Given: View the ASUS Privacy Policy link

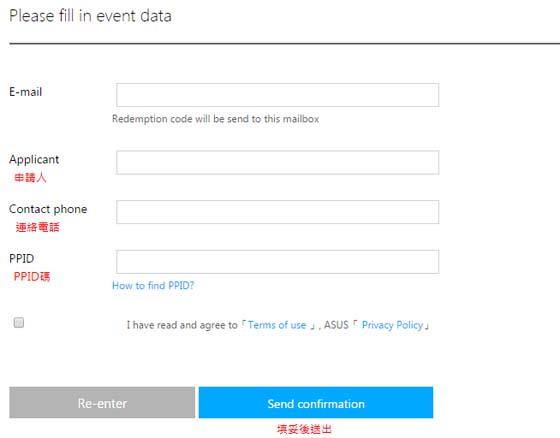Looking at the screenshot, I should tap(392, 325).
